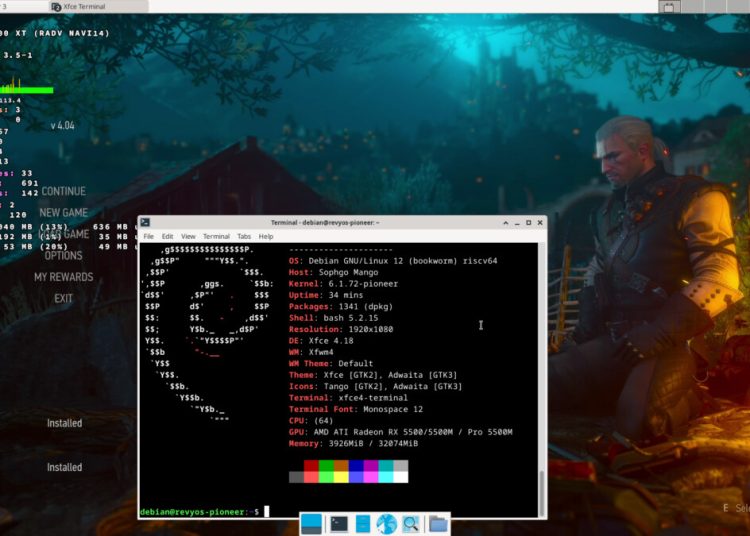Click the 'Theme: Xfce [GTK2], Adwaita [GTK3]' line

(373, 375)
